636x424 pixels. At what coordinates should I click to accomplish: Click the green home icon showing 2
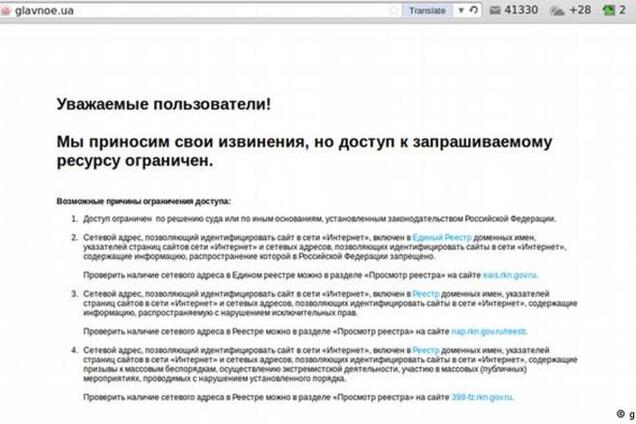pos(608,11)
